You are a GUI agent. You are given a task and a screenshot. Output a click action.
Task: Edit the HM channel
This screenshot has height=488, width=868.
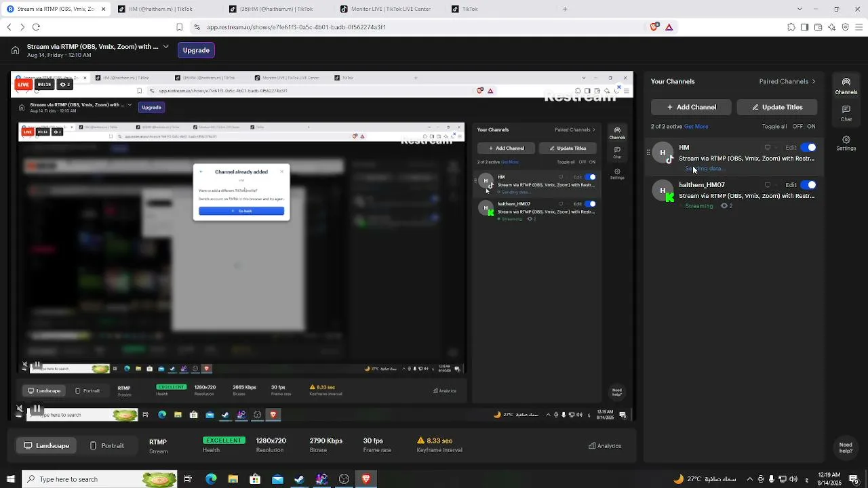791,147
